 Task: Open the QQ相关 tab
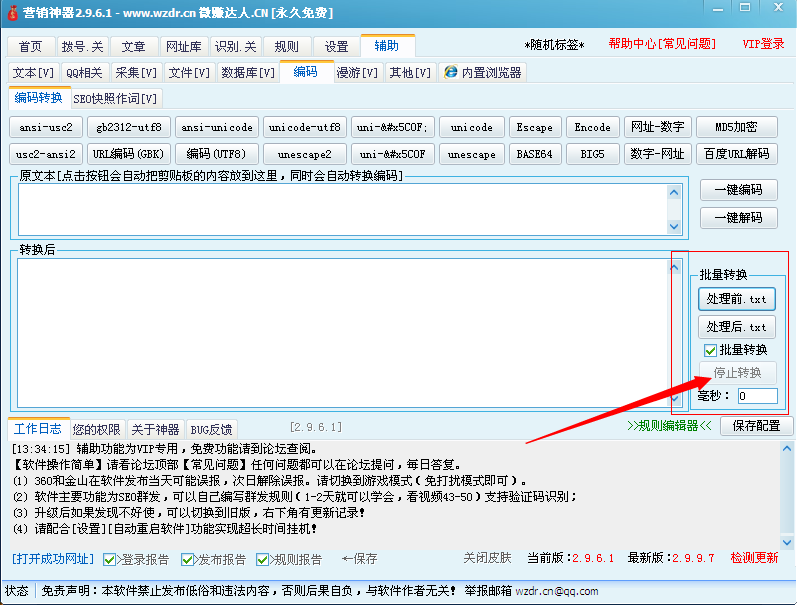(84, 73)
